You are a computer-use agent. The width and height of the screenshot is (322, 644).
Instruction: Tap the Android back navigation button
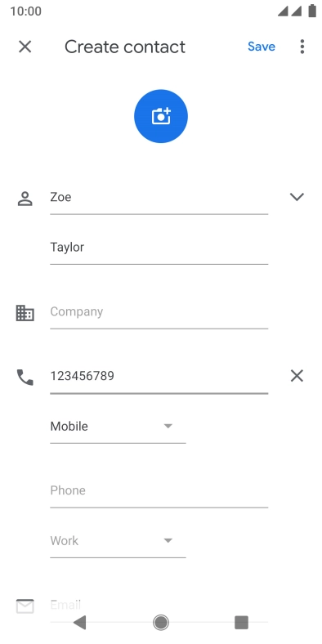[79, 623]
